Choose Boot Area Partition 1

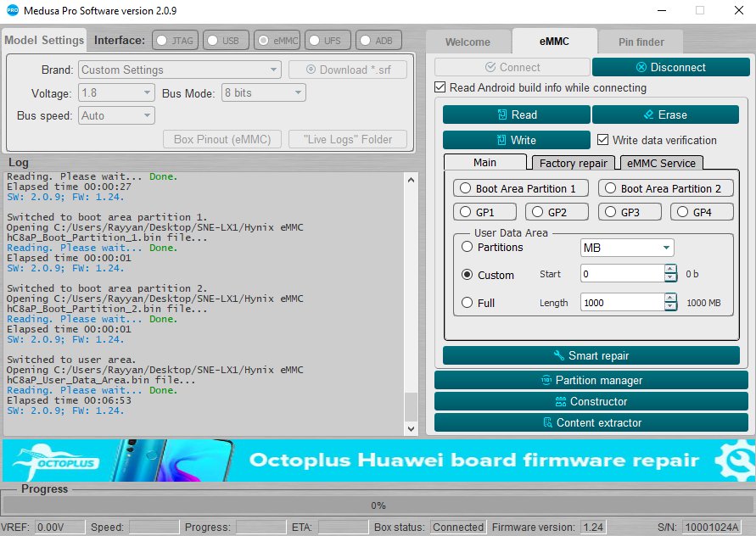[x=521, y=188]
